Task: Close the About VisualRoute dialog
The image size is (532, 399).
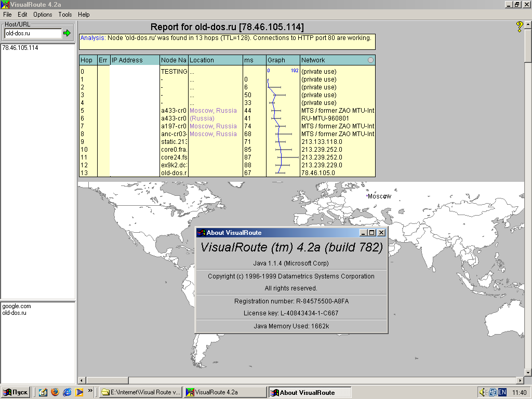Action: click(381, 233)
